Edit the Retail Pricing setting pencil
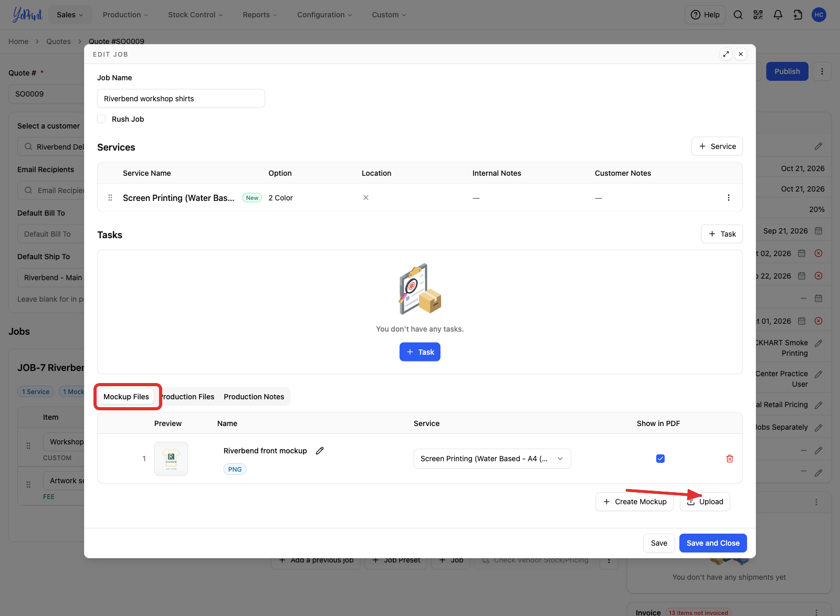The width and height of the screenshot is (840, 616). click(x=818, y=405)
